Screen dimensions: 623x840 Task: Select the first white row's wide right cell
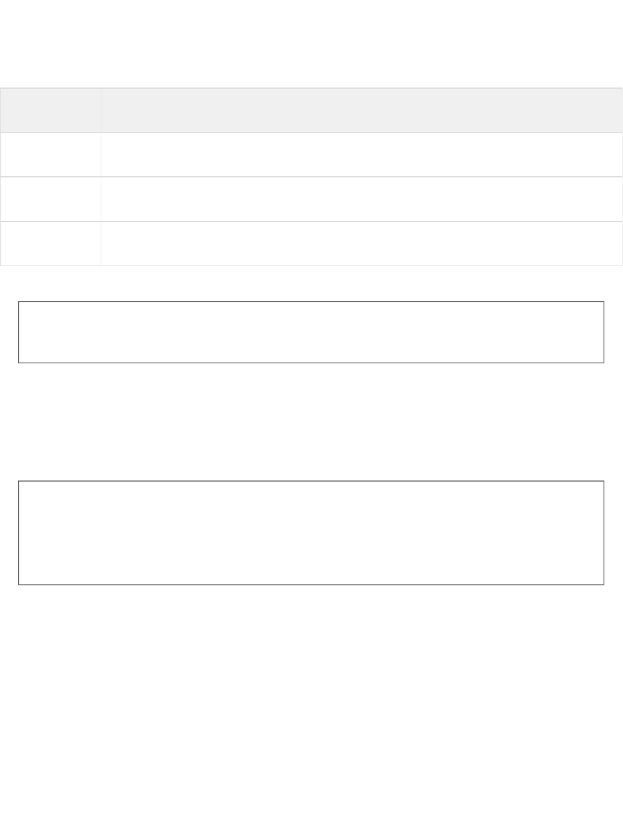pyautogui.click(x=361, y=154)
